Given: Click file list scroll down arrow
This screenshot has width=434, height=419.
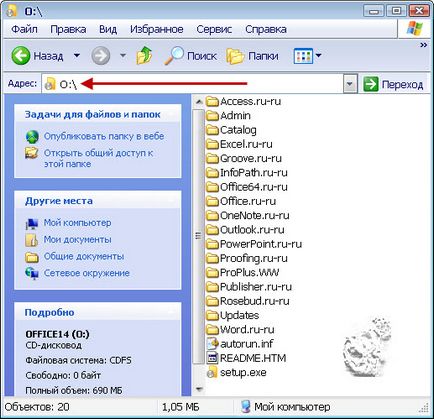Looking at the screenshot, I should 199,389.
